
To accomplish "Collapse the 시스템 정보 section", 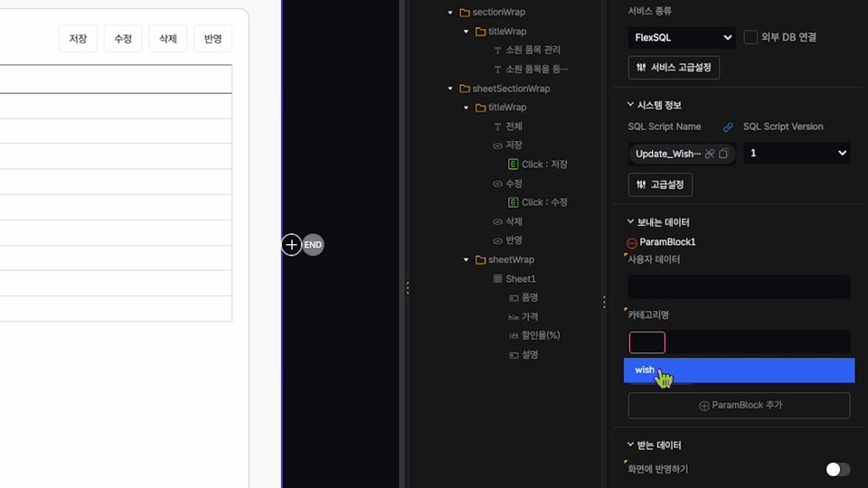I will 630,105.
